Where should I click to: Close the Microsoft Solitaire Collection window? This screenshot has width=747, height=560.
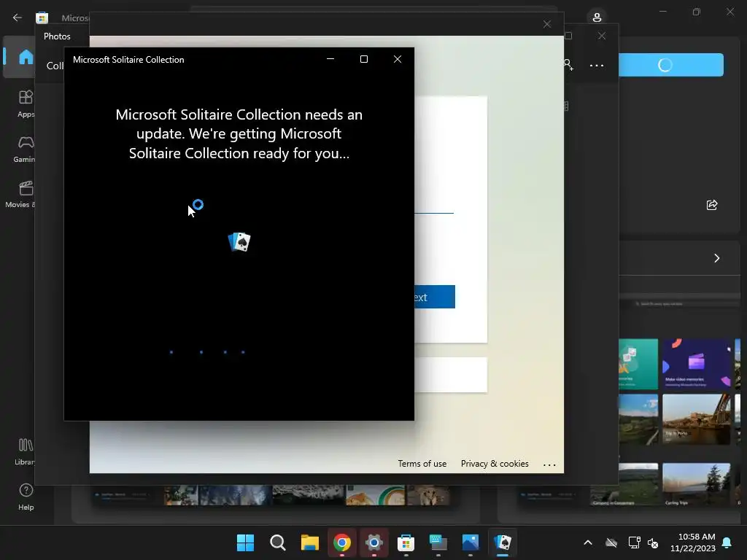[398, 59]
